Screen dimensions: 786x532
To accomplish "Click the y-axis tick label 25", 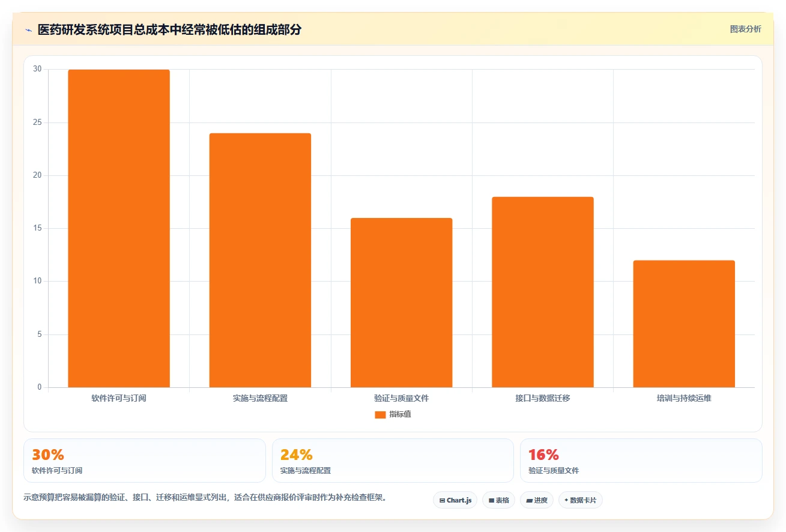I will click(x=38, y=122).
